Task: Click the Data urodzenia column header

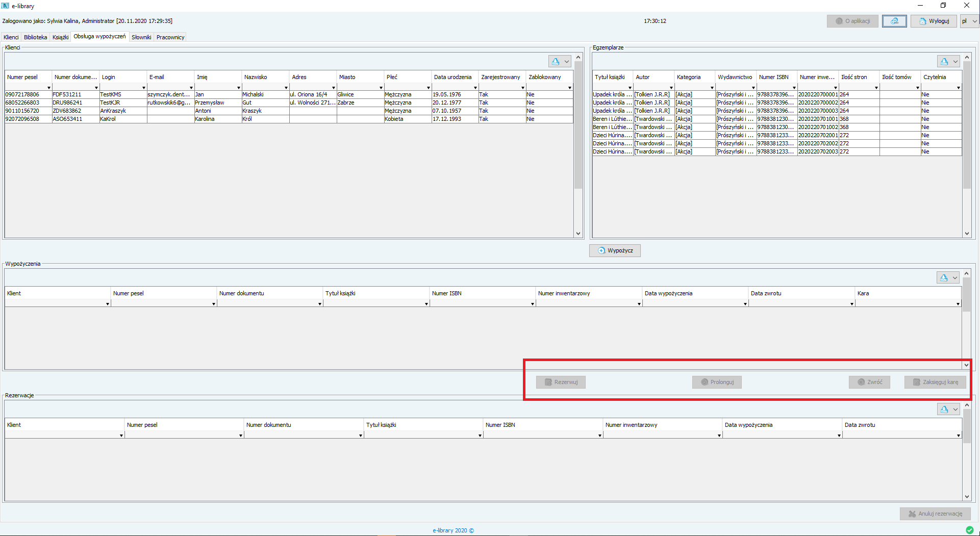Action: tap(455, 77)
